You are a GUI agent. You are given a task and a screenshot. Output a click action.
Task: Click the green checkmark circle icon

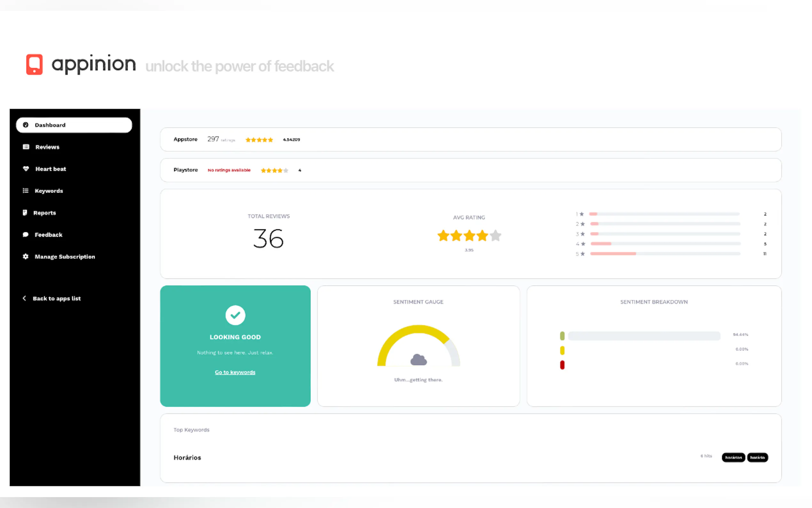[235, 315]
